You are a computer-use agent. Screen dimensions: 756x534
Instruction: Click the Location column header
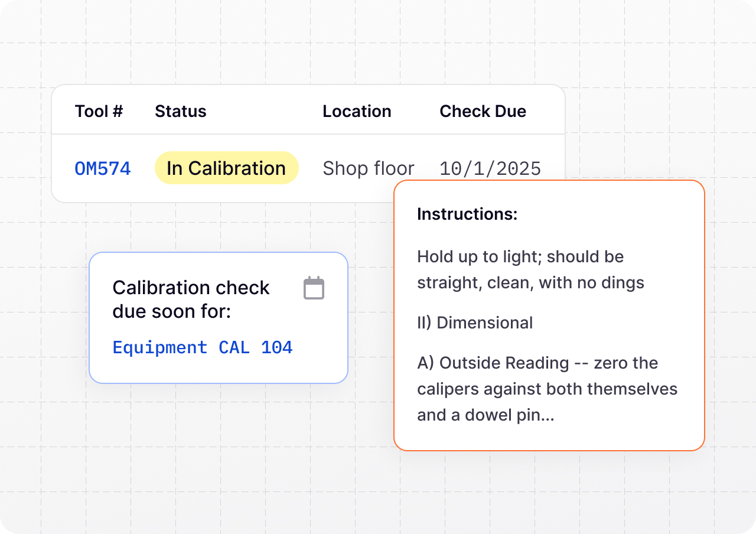[x=357, y=111]
